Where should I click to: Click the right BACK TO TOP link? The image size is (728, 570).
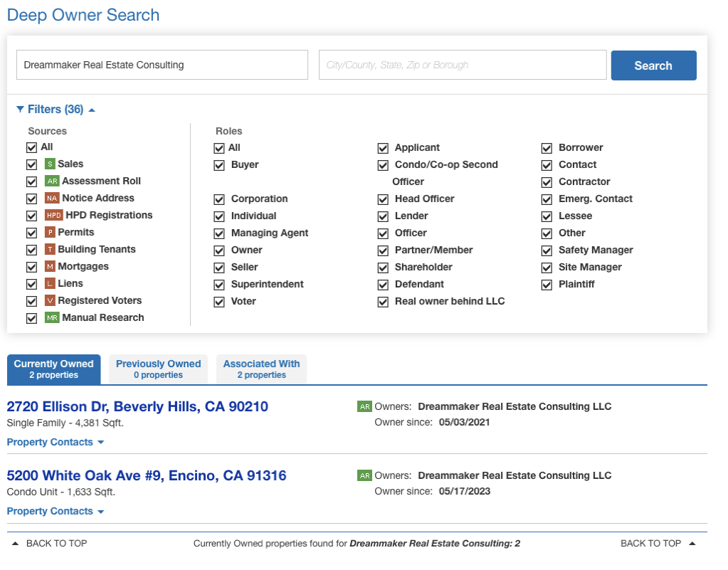click(650, 544)
